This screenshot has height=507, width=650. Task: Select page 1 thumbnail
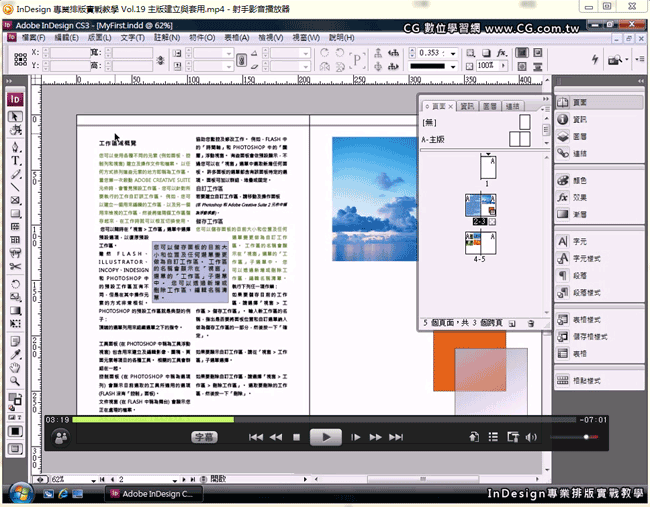pyautogui.click(x=488, y=167)
